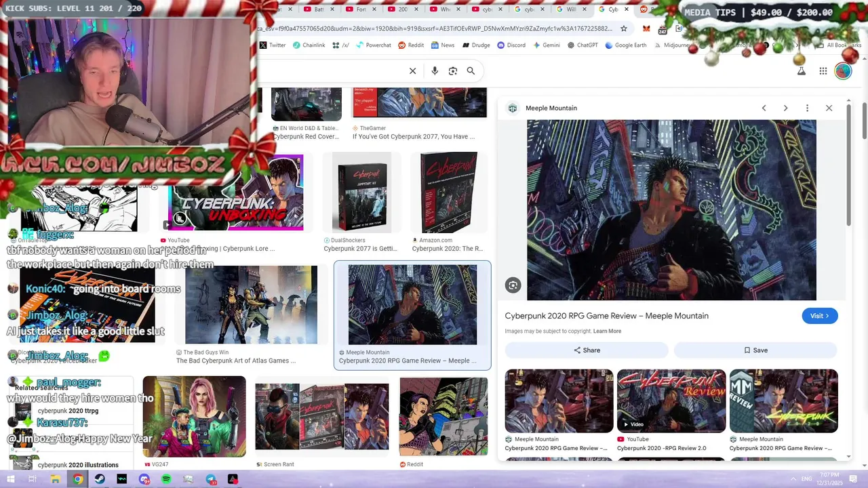
Task: Click the blue Visit button
Action: [820, 316]
